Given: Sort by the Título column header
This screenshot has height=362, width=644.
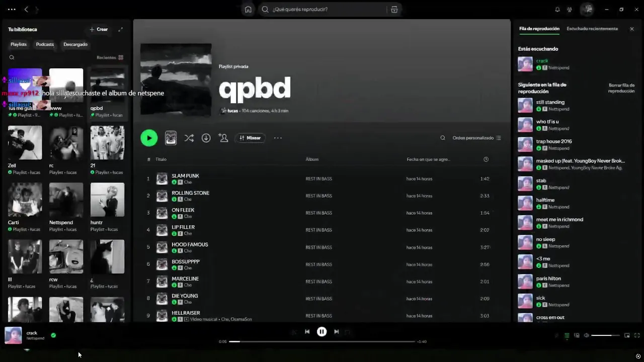Looking at the screenshot, I should pos(160,159).
